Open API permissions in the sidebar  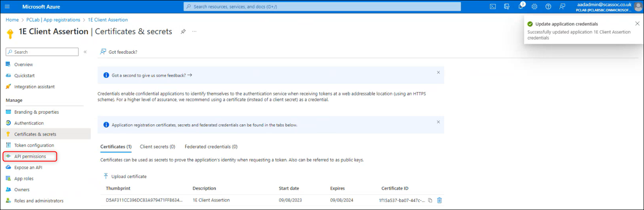tap(30, 156)
